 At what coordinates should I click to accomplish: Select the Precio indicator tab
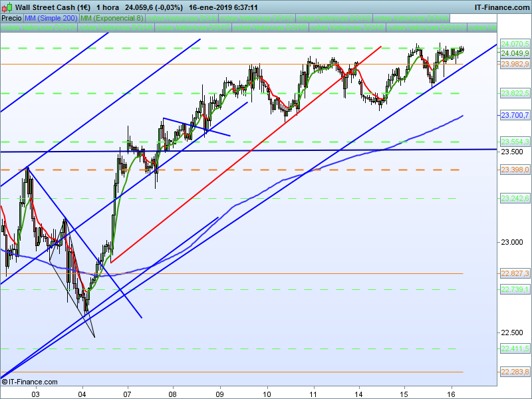[x=11, y=18]
